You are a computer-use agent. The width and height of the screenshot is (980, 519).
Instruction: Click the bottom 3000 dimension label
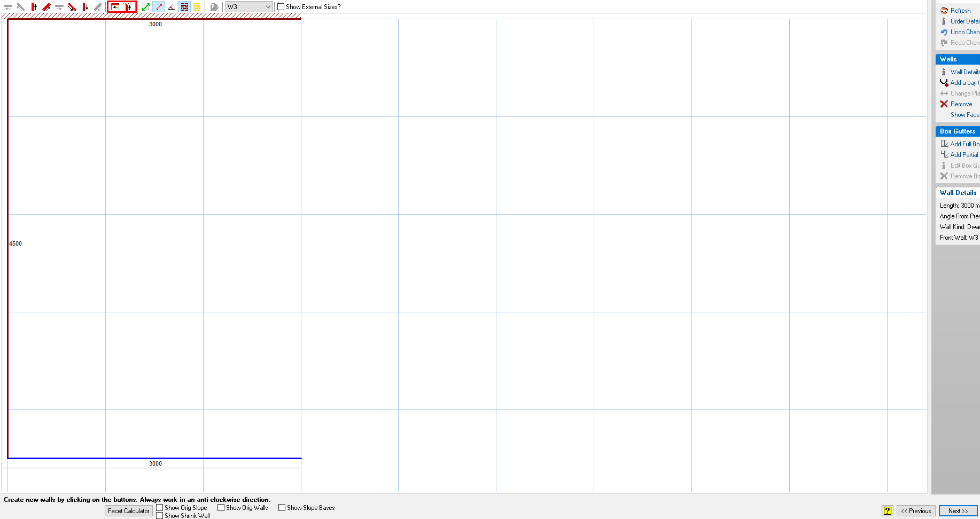click(155, 463)
